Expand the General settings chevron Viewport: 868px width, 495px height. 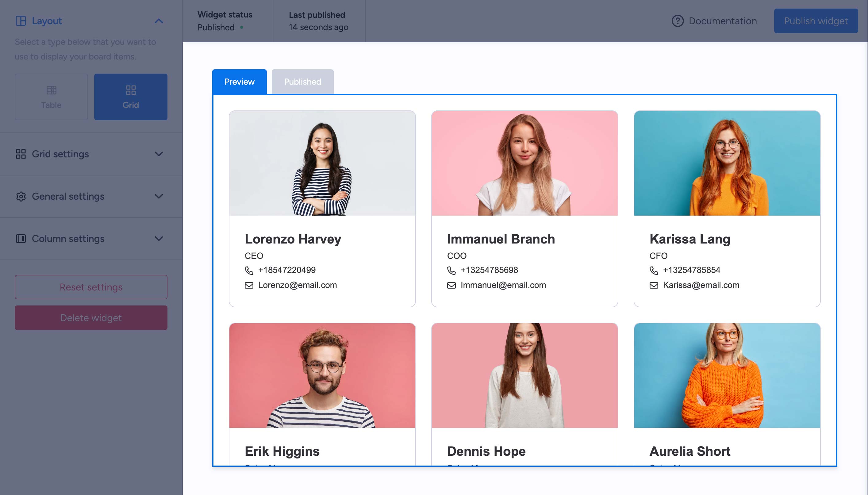tap(159, 197)
